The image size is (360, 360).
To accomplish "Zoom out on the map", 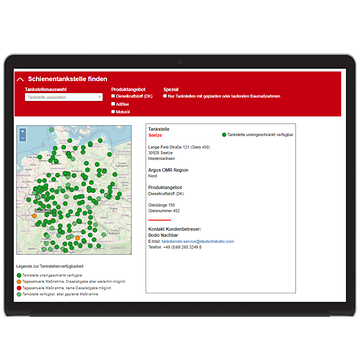I will point(23,137).
